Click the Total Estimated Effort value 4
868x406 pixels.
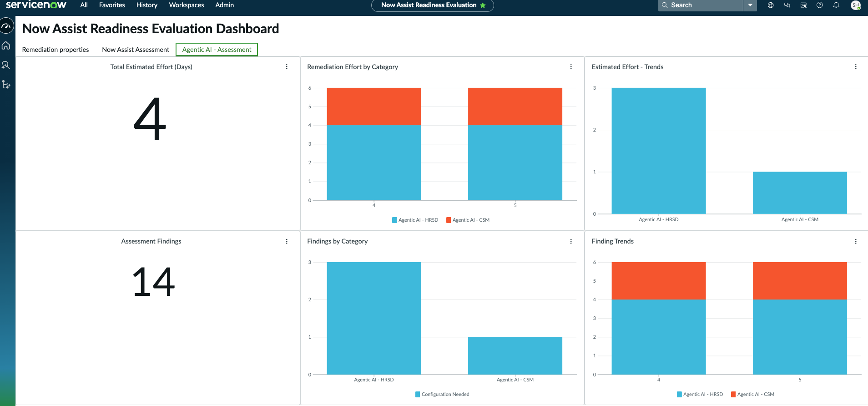click(150, 119)
